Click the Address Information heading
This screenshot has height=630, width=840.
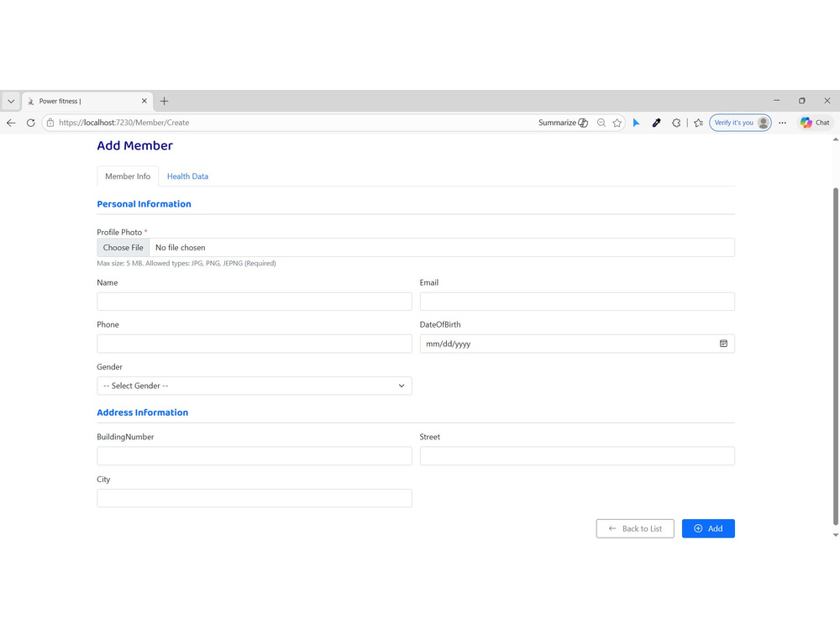click(143, 412)
